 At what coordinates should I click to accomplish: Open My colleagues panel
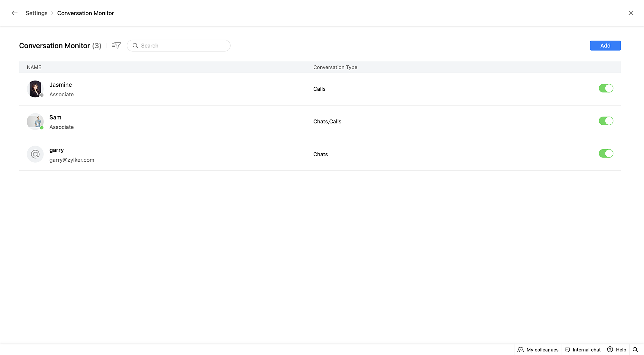pyautogui.click(x=538, y=350)
